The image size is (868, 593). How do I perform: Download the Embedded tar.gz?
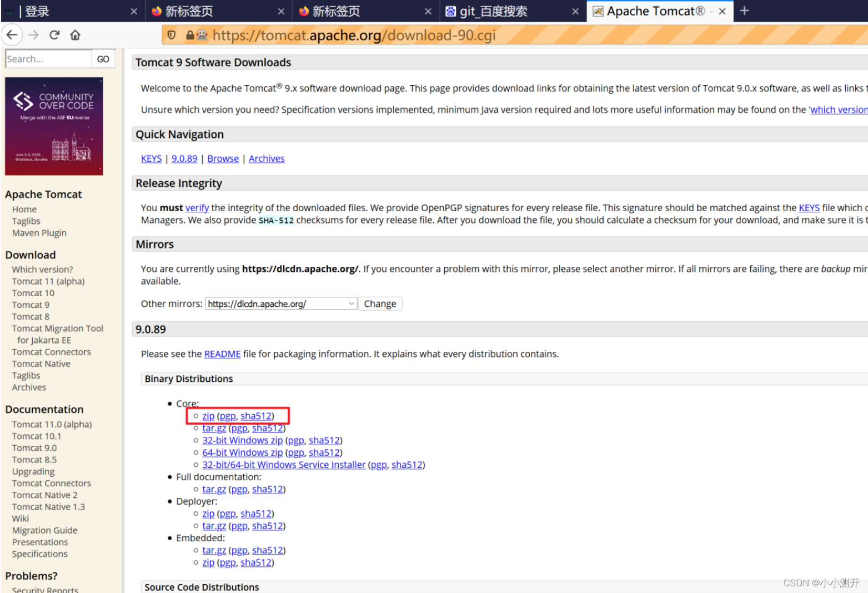(214, 550)
